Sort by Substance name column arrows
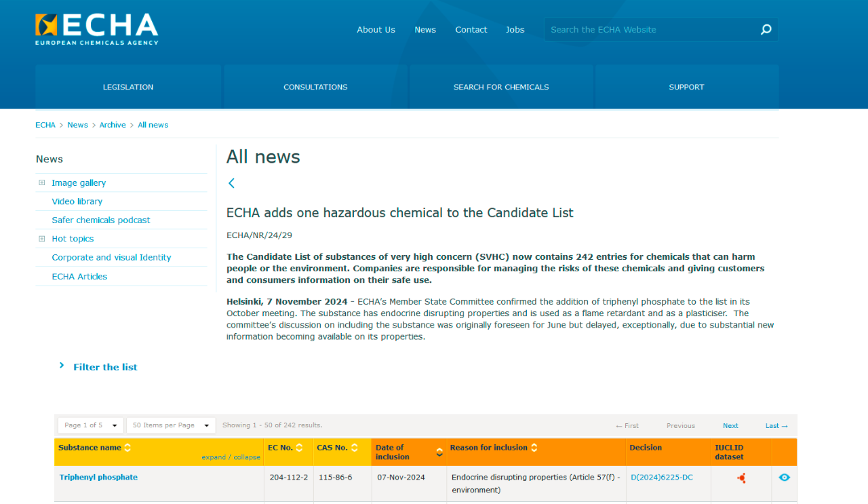 click(127, 448)
